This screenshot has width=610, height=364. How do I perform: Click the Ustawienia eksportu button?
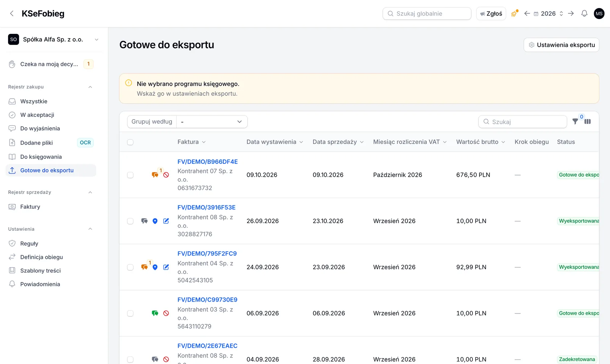[562, 45]
